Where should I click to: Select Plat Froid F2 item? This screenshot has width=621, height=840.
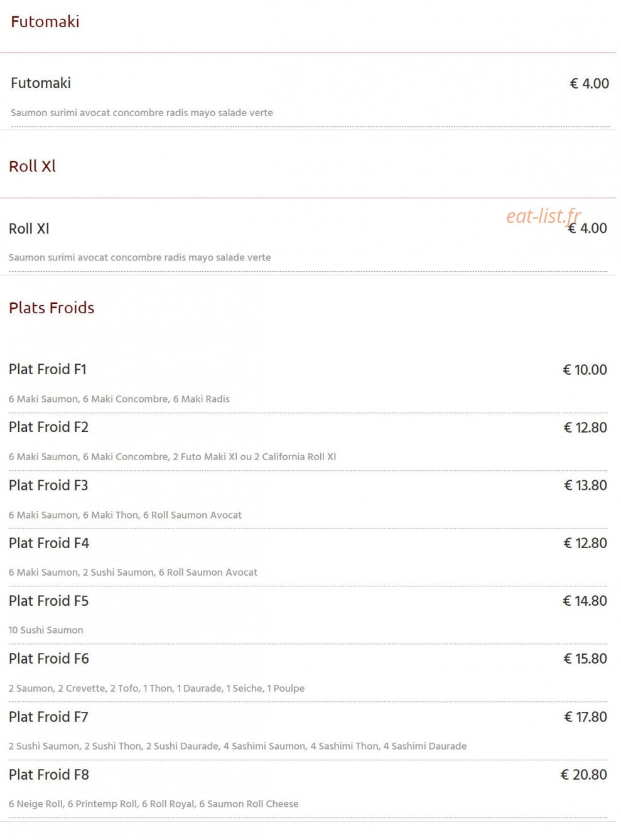48,427
